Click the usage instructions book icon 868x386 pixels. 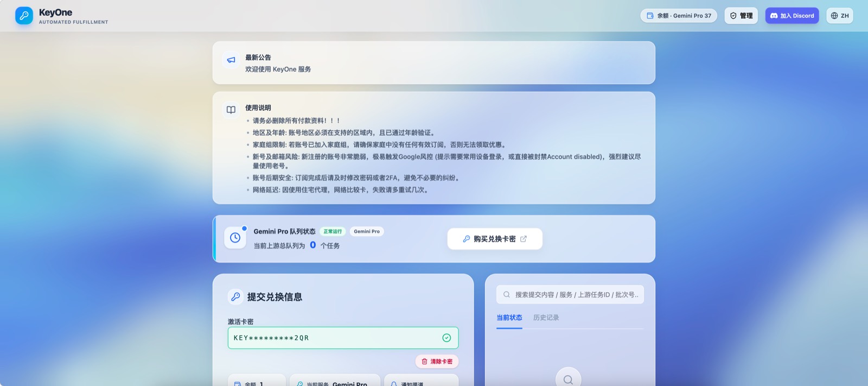(231, 110)
